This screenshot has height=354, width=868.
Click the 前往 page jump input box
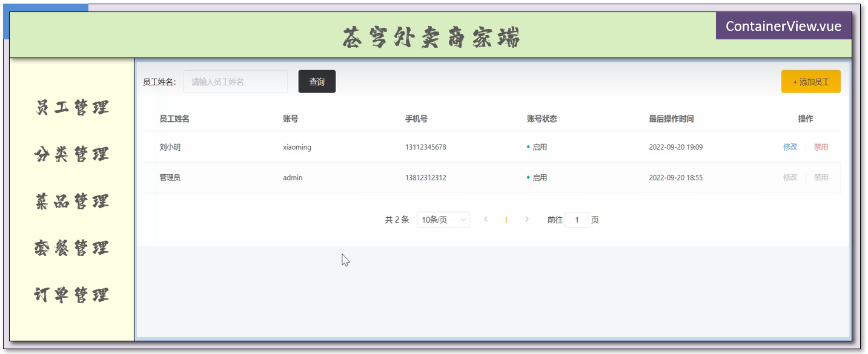(577, 220)
